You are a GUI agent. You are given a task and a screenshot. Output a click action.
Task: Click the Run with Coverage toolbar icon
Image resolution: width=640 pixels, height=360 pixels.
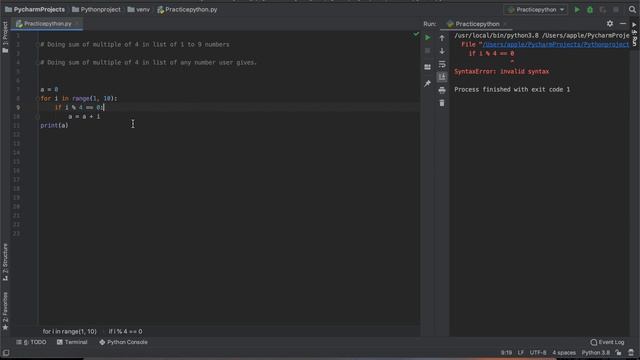pos(603,9)
